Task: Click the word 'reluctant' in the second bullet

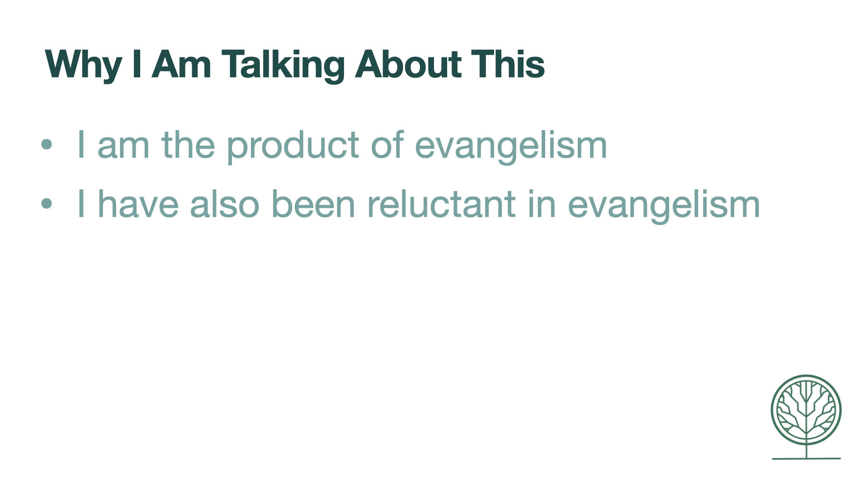Action: [441, 203]
